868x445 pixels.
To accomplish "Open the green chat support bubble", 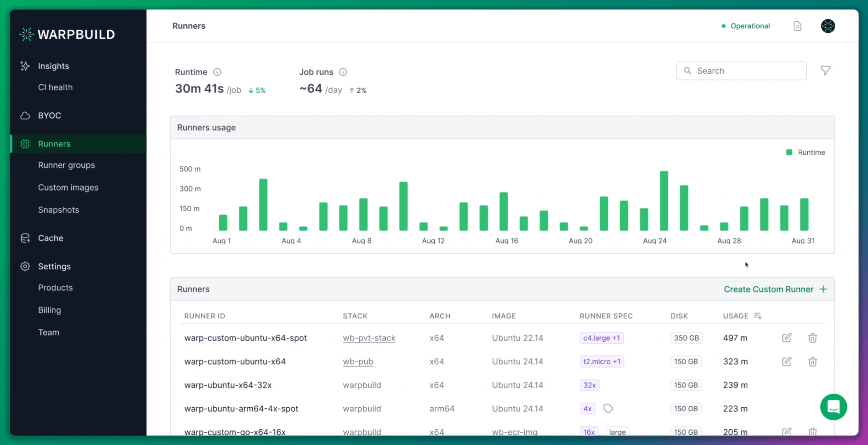I will coord(834,407).
